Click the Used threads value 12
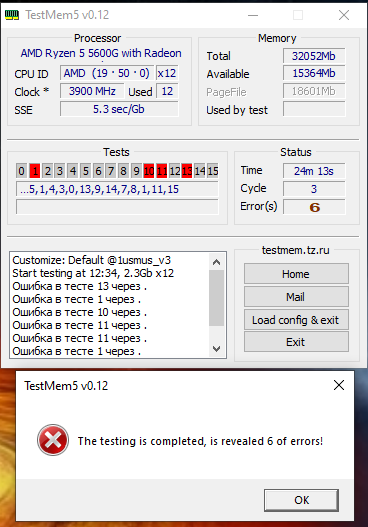 tap(167, 91)
